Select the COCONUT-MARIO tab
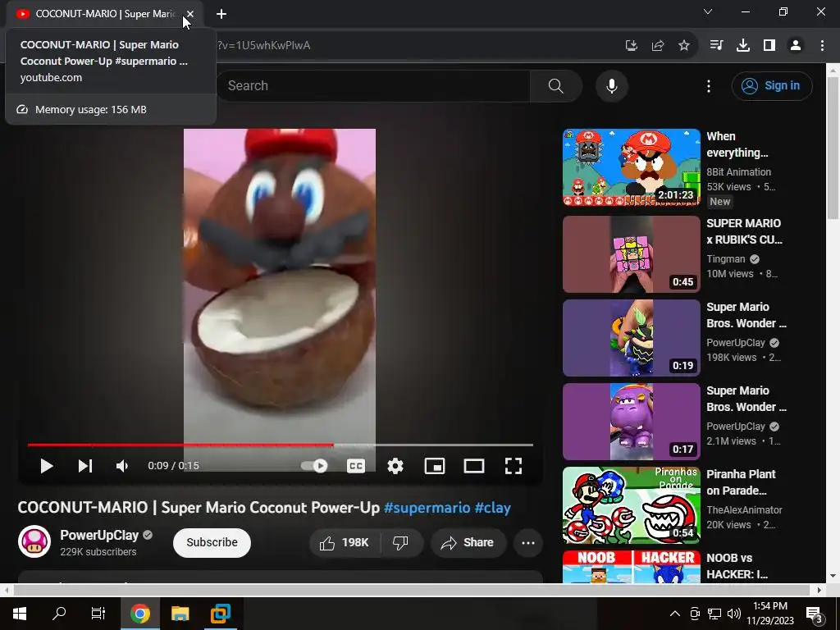Image resolution: width=840 pixels, height=630 pixels. 104,14
